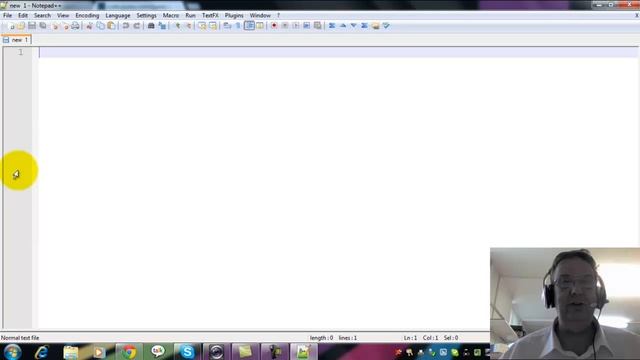This screenshot has width=640, height=360.
Task: Create a new document via toolbar
Action: [11, 26]
